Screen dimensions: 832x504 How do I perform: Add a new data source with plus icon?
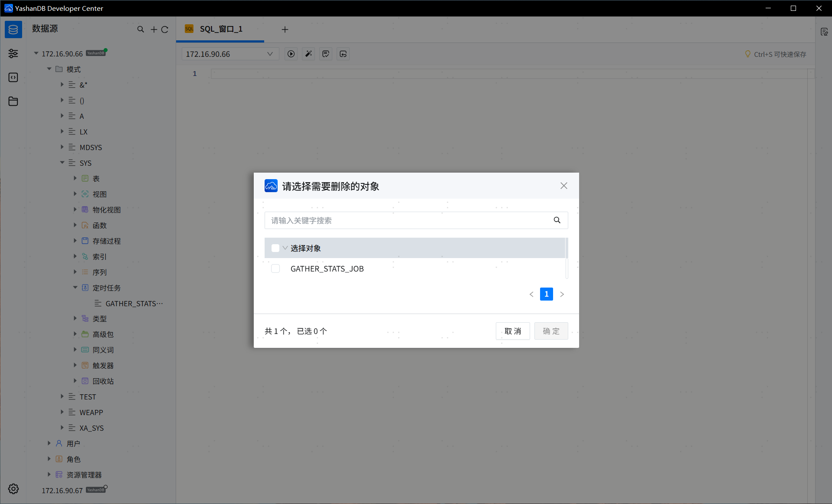(x=154, y=29)
